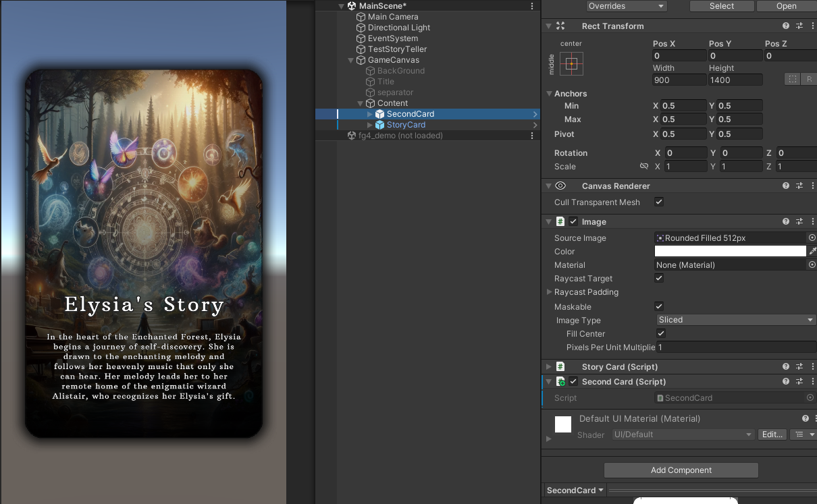Click the Edit... button for the shader
This screenshot has height=504, width=817.
coord(771,435)
